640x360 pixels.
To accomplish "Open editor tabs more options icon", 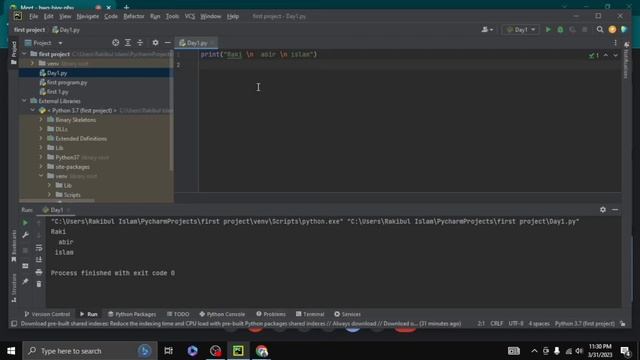I will tap(615, 42).
